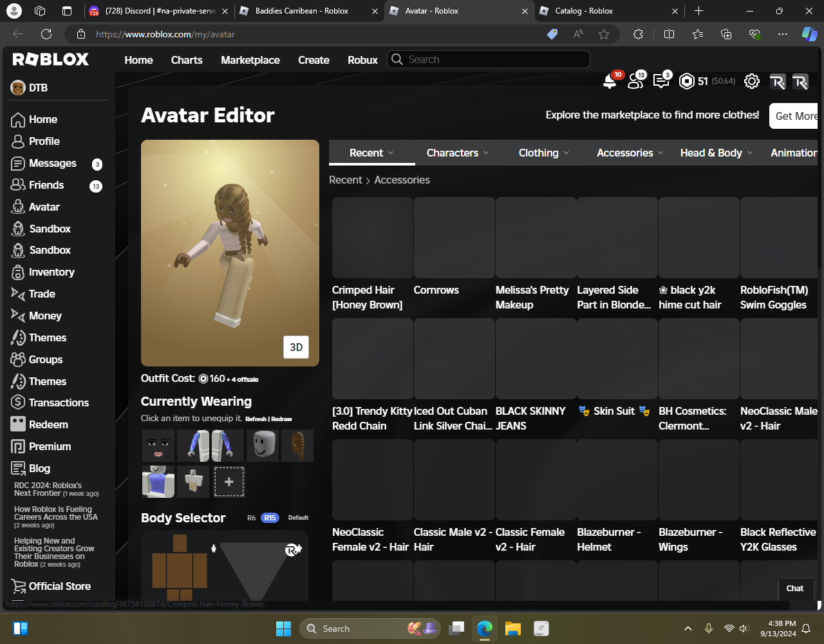
Task: Open the chat messages icon in top bar
Action: (661, 81)
